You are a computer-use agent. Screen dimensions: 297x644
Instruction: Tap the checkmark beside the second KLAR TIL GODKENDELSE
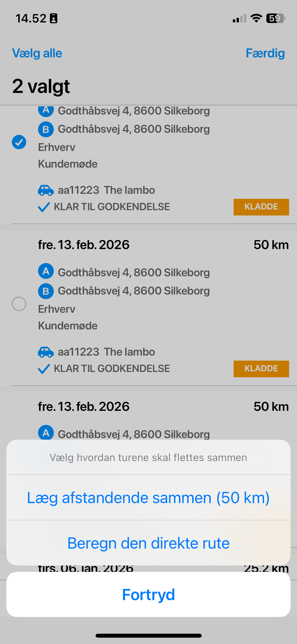[44, 369]
